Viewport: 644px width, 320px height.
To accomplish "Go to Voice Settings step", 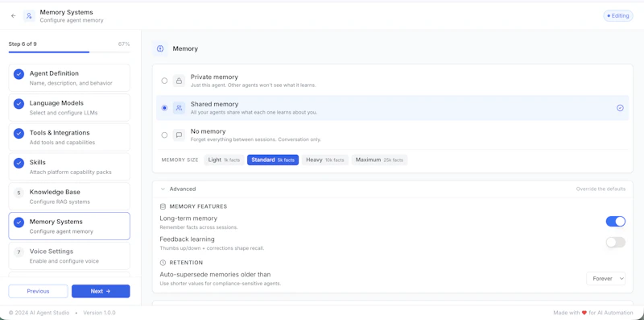I will (69, 256).
